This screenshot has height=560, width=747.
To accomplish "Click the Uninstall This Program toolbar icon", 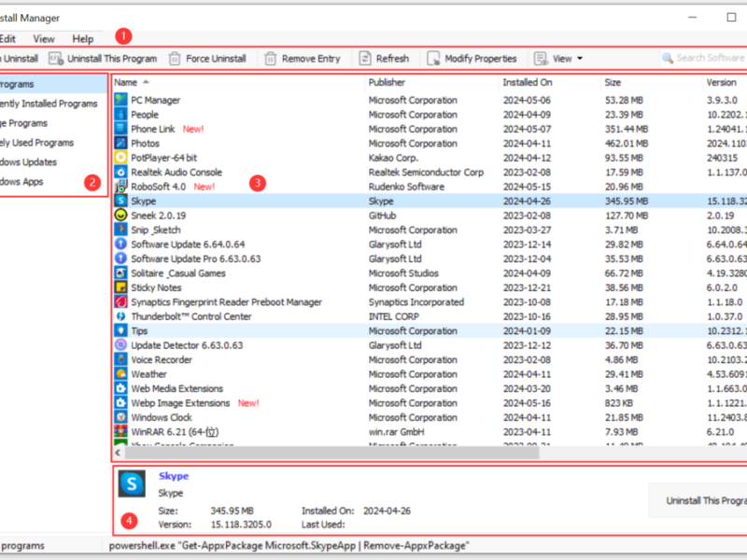I will tap(56, 59).
